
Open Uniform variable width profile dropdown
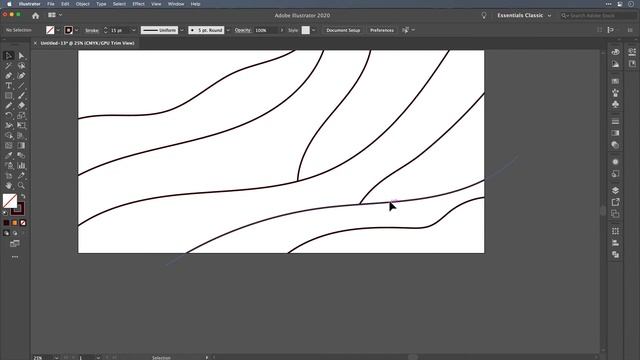182,30
